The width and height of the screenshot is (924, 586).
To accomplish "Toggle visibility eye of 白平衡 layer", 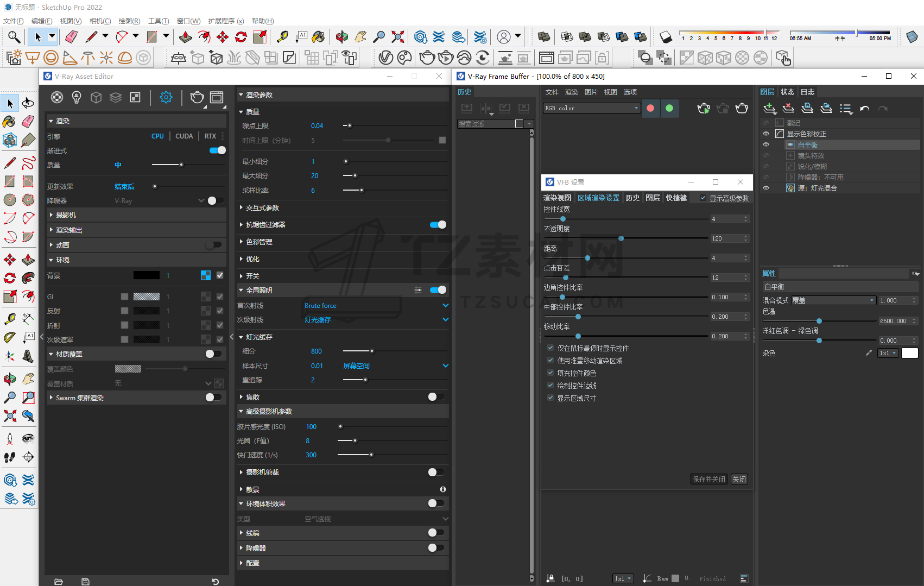I will pyautogui.click(x=766, y=144).
